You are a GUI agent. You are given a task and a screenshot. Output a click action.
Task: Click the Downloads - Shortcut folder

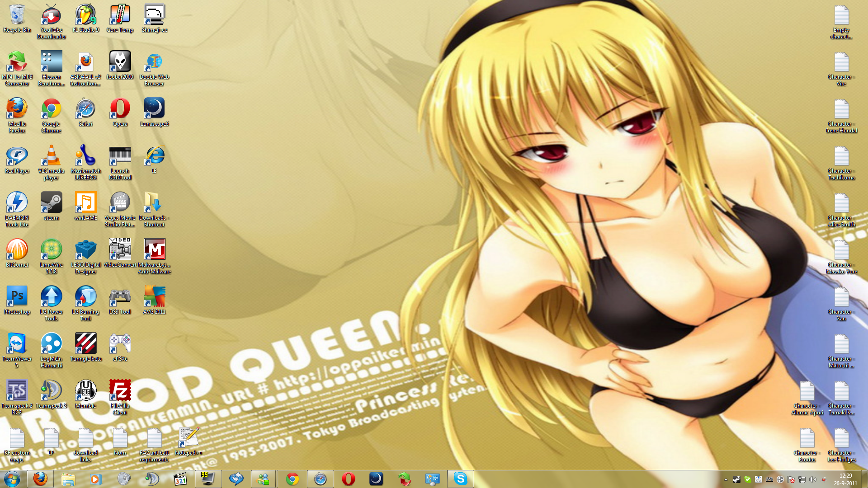pyautogui.click(x=155, y=210)
